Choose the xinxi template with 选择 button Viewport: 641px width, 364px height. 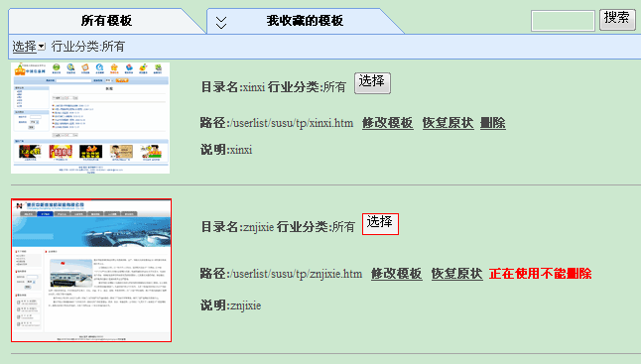tap(372, 83)
